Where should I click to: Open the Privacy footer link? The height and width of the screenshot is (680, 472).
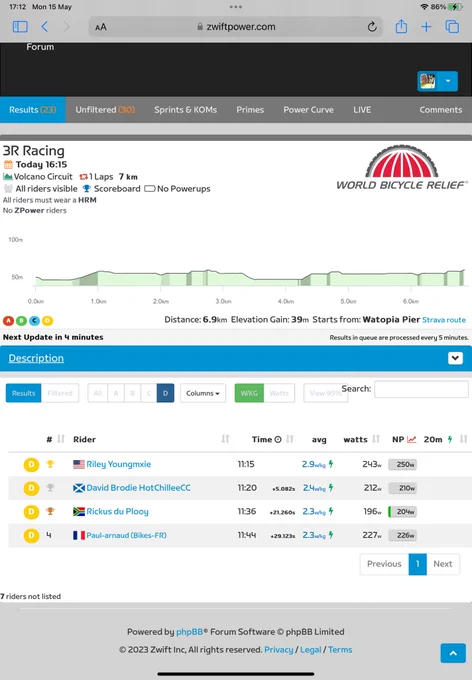279,650
